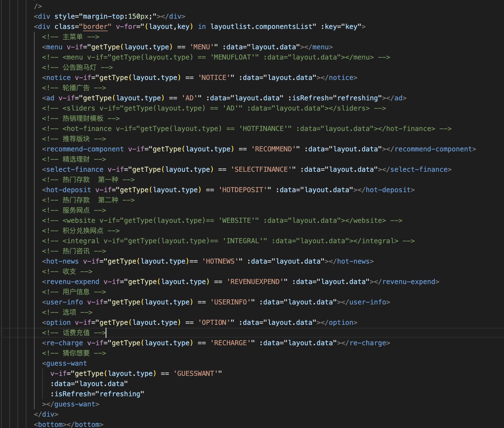Click the 积分兑换网点 comment
504x428 pixels.
[x=81, y=231]
